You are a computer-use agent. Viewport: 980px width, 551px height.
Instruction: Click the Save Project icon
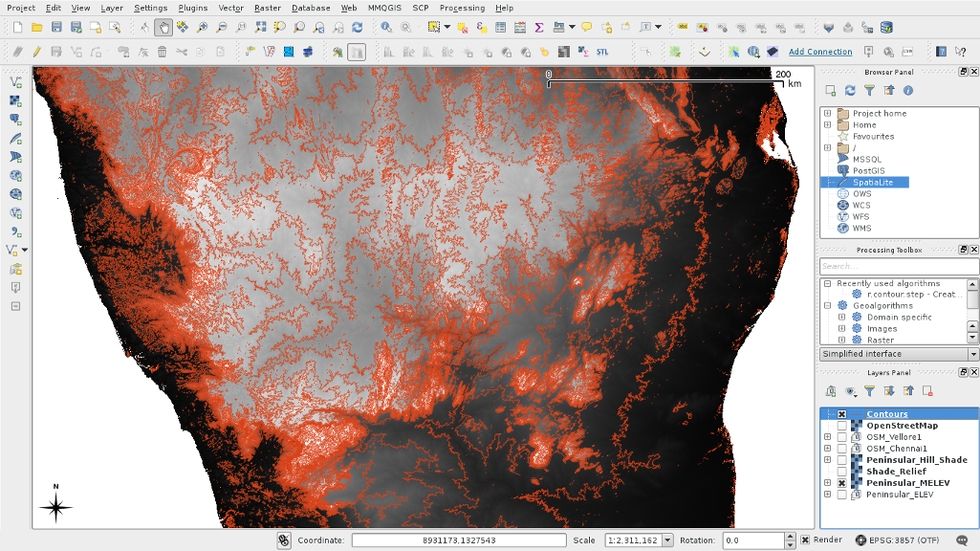56,28
